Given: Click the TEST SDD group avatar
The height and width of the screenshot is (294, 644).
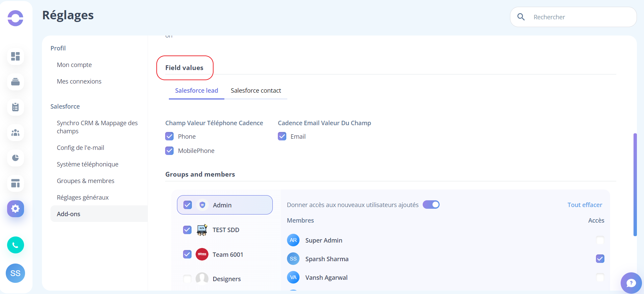Looking at the screenshot, I should point(202,230).
